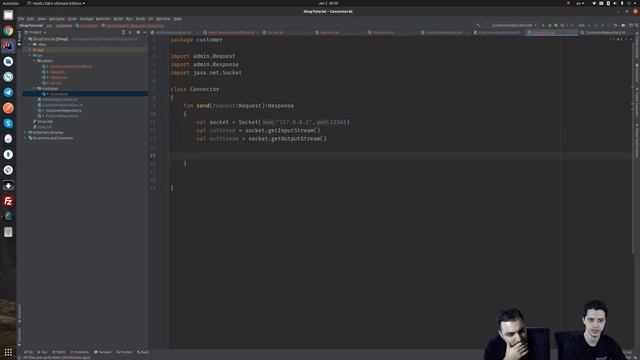This screenshot has width=640, height=360.
Task: Open the Edit menu
Action: coord(31,19)
